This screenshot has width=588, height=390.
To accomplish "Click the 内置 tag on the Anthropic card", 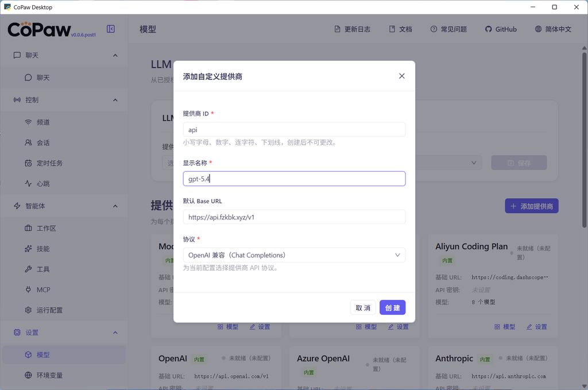I will point(485,359).
